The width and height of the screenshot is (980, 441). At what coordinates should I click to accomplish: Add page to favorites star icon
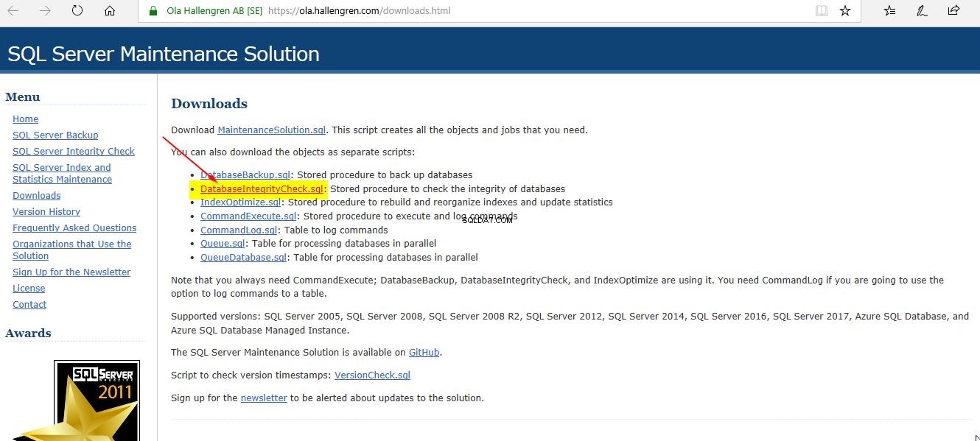coord(845,11)
